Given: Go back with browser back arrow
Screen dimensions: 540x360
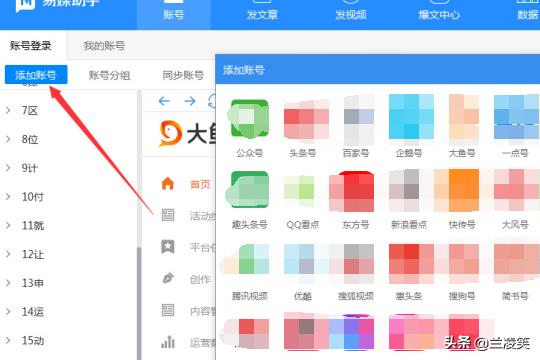Looking at the screenshot, I should click(x=164, y=101).
